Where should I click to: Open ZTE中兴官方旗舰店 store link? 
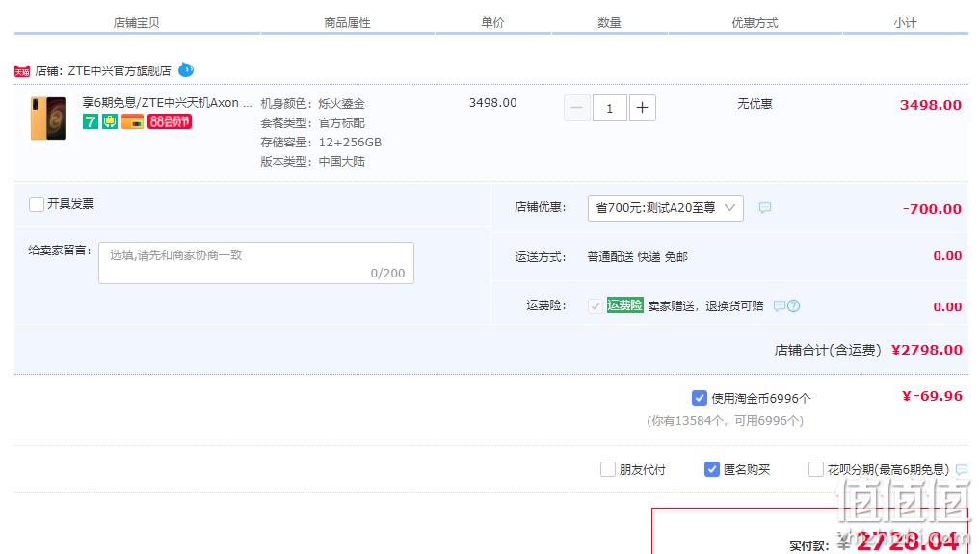(119, 71)
